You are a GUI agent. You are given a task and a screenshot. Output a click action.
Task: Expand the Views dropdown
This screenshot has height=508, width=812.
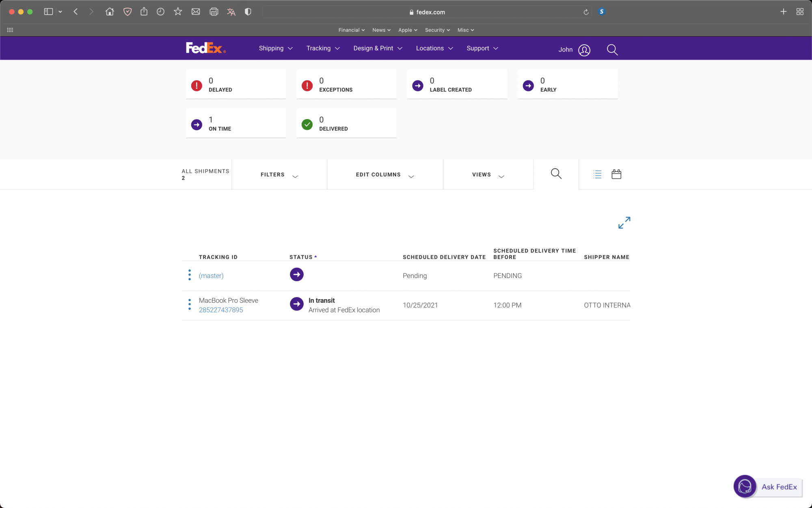[x=488, y=175]
